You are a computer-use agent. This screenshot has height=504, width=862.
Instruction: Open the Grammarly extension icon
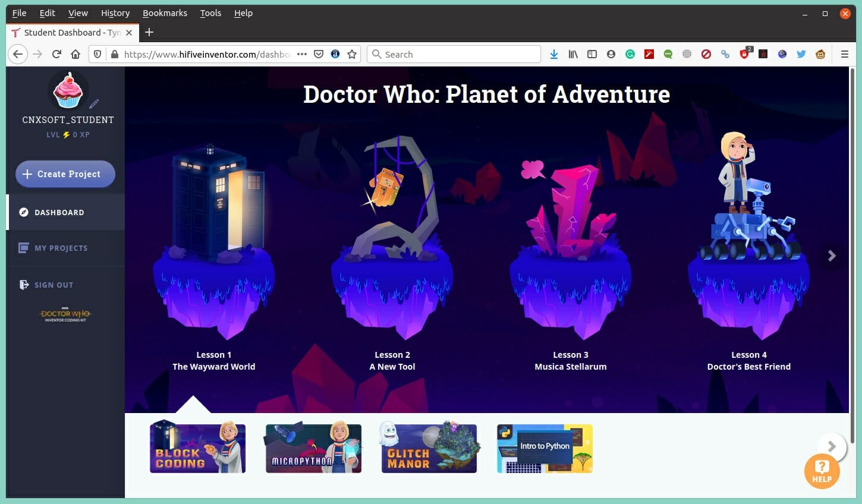coord(630,54)
